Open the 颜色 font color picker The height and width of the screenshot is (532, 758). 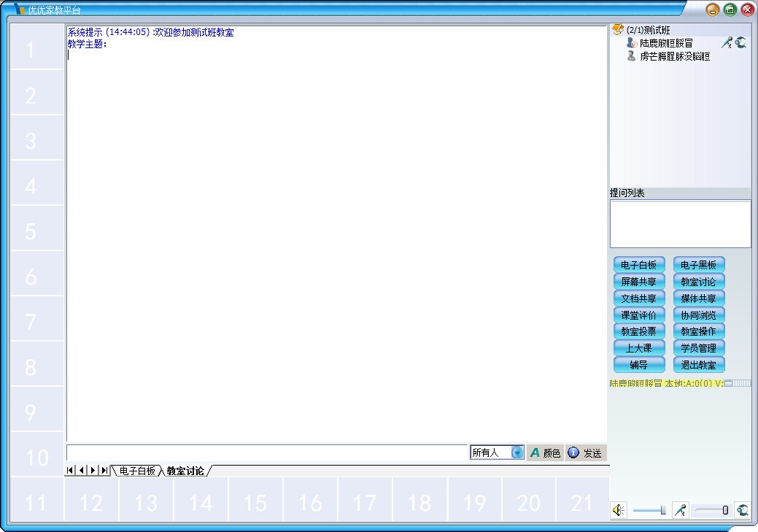click(x=545, y=453)
